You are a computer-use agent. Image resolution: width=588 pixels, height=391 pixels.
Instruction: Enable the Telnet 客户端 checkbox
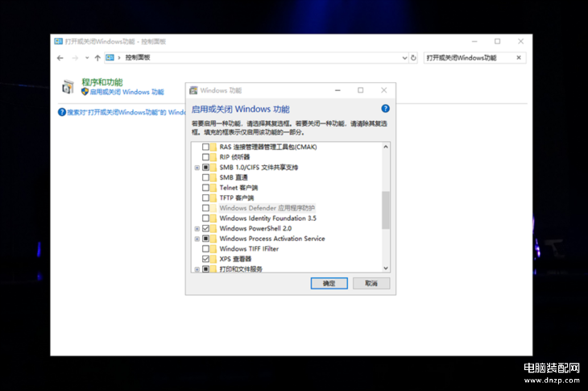click(205, 188)
